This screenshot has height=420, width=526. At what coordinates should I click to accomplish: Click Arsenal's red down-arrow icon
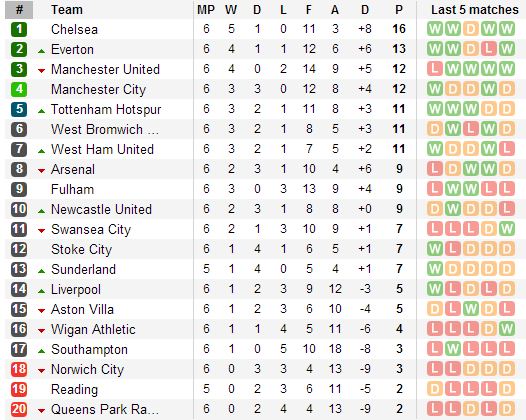click(x=41, y=171)
